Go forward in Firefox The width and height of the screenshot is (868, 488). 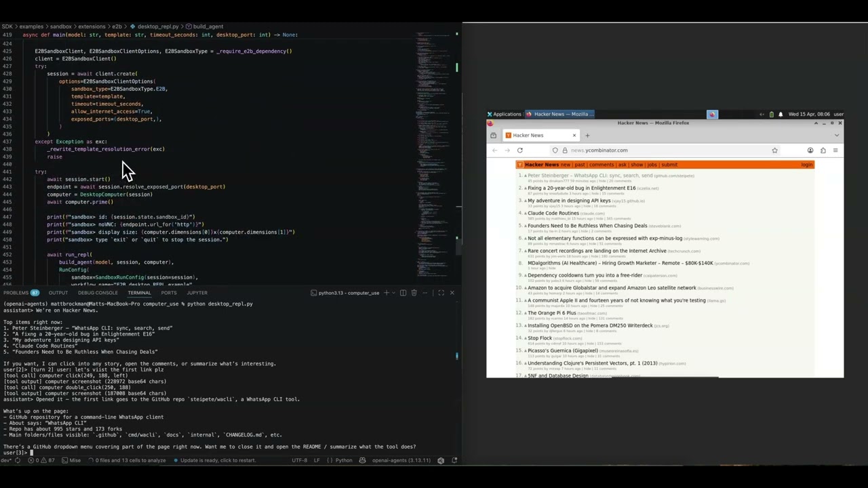coord(507,150)
